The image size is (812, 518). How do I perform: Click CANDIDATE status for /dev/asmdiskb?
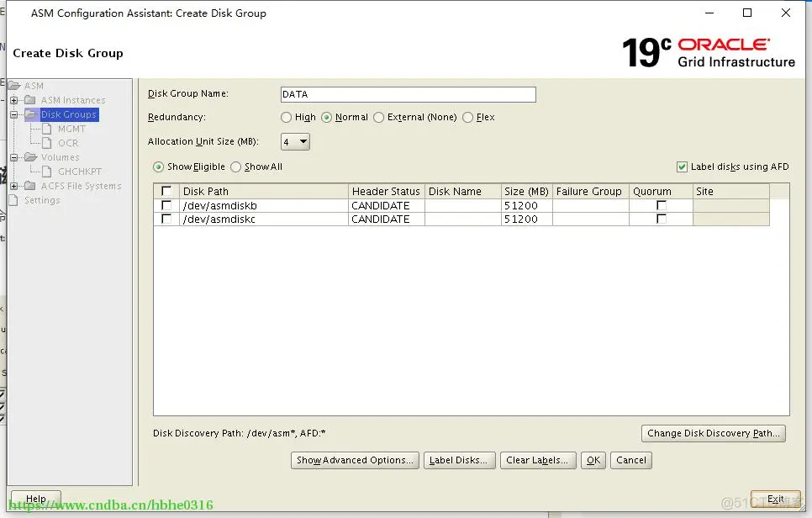click(387, 206)
